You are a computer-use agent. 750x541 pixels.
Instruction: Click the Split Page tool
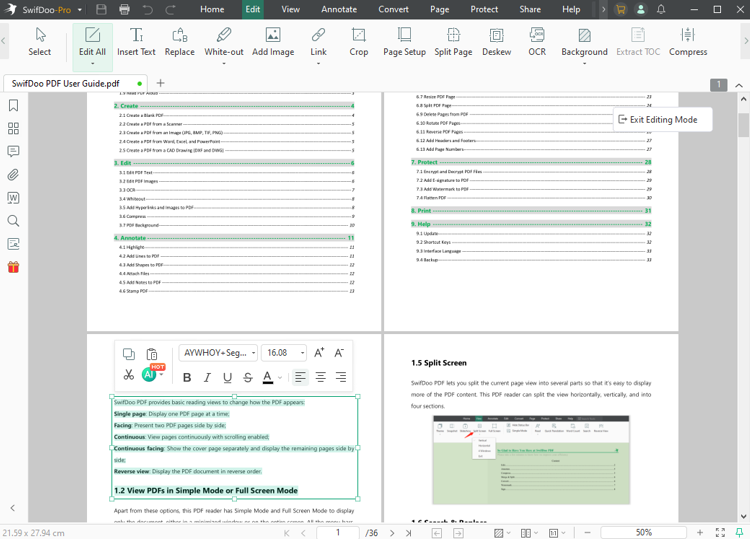(x=453, y=42)
